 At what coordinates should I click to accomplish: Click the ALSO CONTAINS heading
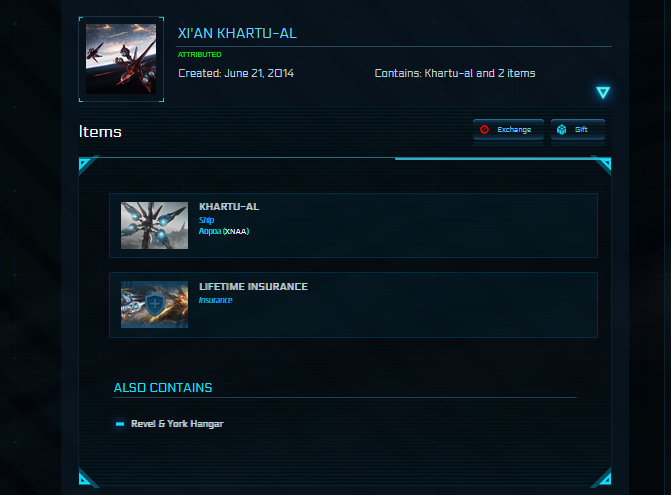pyautogui.click(x=163, y=388)
